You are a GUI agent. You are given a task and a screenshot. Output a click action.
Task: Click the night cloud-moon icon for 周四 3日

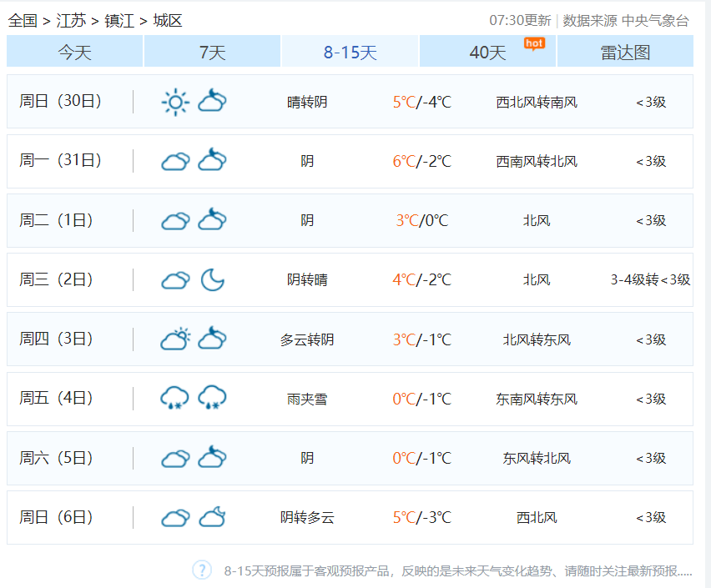[212, 338]
